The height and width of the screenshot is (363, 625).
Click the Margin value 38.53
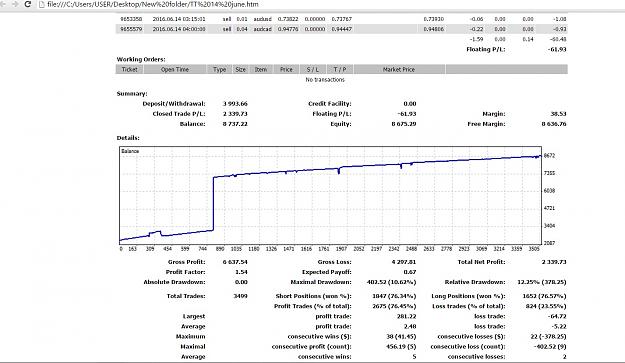[558, 114]
